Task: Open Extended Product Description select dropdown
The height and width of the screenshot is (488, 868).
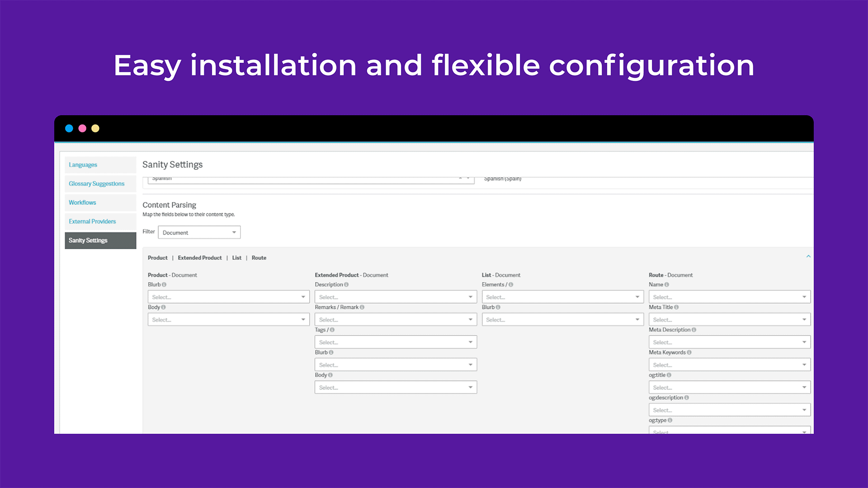Action: [396, 297]
